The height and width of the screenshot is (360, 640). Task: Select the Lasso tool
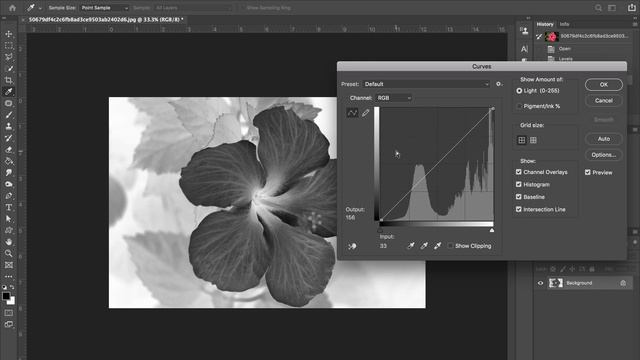pyautogui.click(x=9, y=57)
